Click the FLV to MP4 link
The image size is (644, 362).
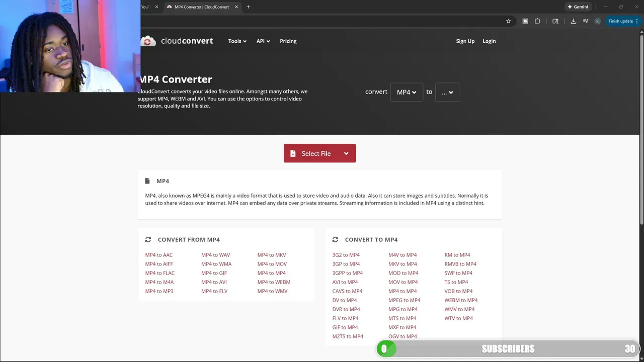point(346,318)
